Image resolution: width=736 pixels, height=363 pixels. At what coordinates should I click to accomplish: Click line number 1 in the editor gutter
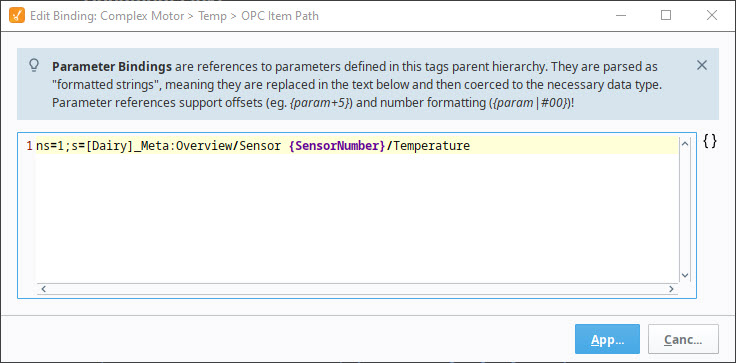click(x=30, y=146)
